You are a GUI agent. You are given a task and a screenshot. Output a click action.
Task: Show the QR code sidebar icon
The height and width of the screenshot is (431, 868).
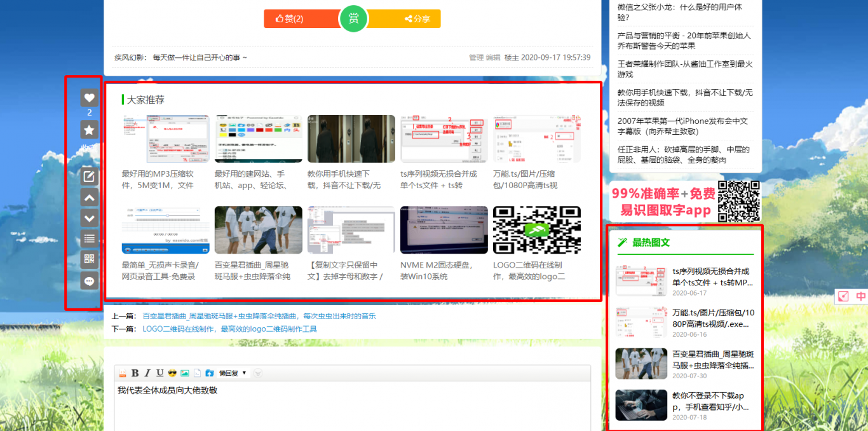click(90, 259)
